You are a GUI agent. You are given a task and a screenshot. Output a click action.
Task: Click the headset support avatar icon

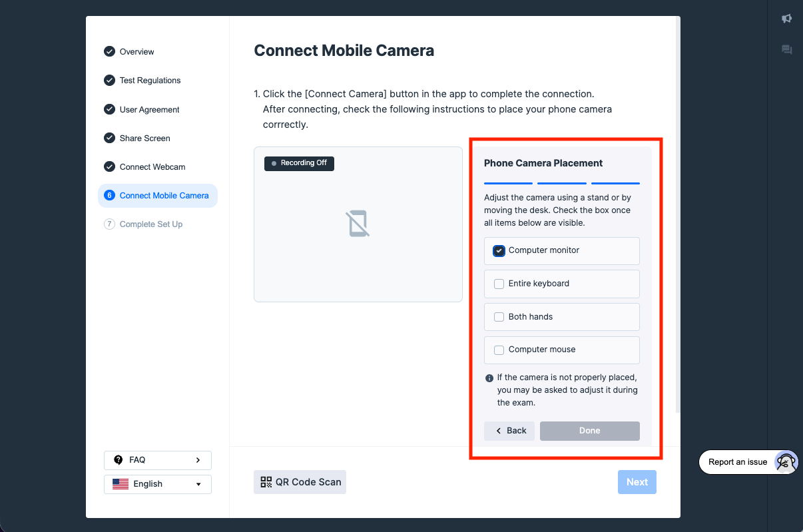click(x=786, y=461)
